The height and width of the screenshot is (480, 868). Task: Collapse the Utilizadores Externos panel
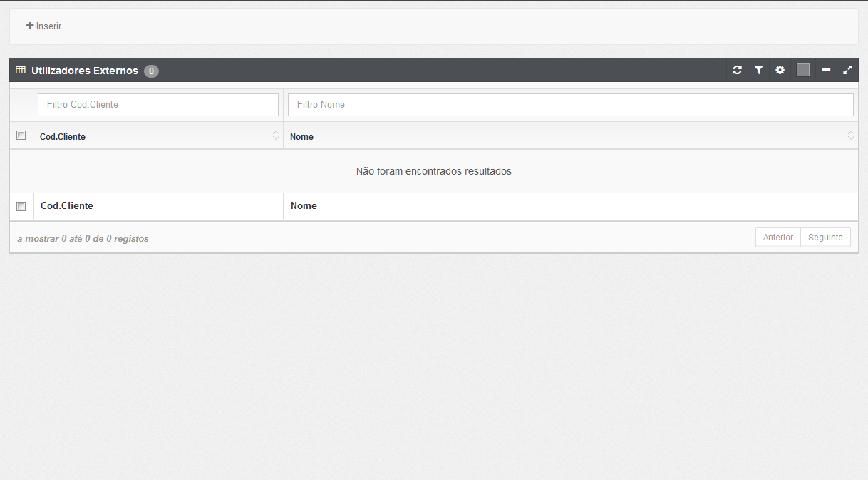point(826,70)
